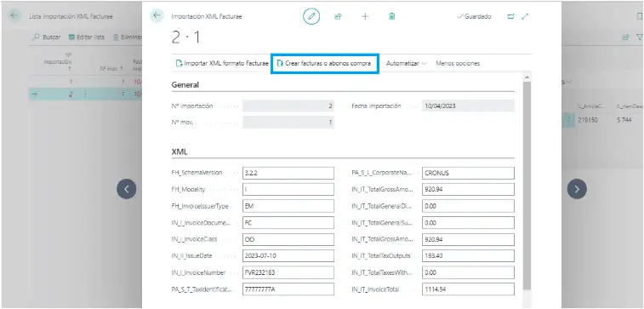The height and width of the screenshot is (309, 644).
Task: Click the IN_IT_TotalTaxOutputs field 193.40
Action: 468,255
